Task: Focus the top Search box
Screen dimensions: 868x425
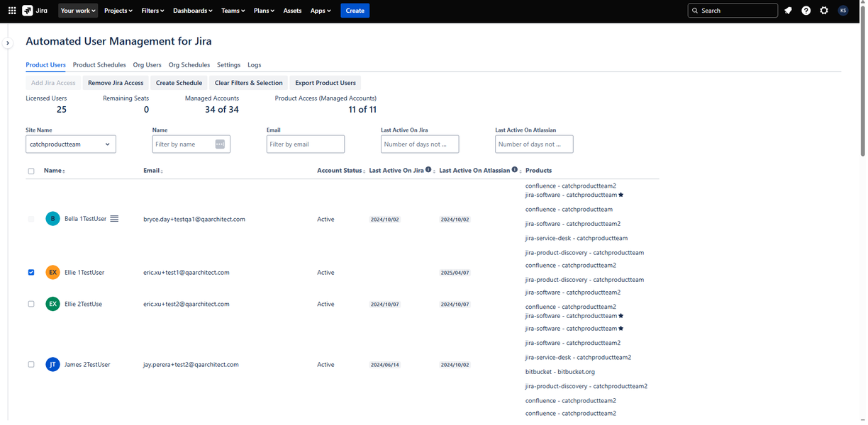Action: click(x=733, y=11)
